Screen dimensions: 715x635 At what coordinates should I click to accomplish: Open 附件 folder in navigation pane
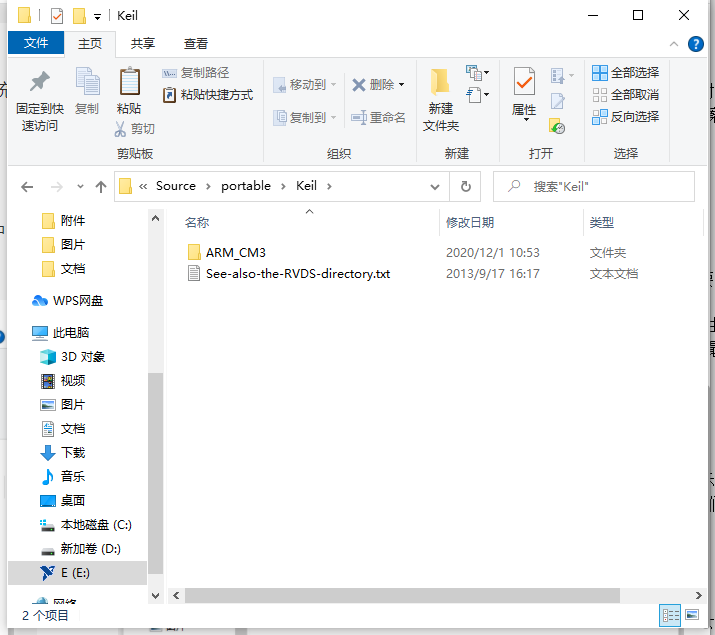(x=73, y=221)
